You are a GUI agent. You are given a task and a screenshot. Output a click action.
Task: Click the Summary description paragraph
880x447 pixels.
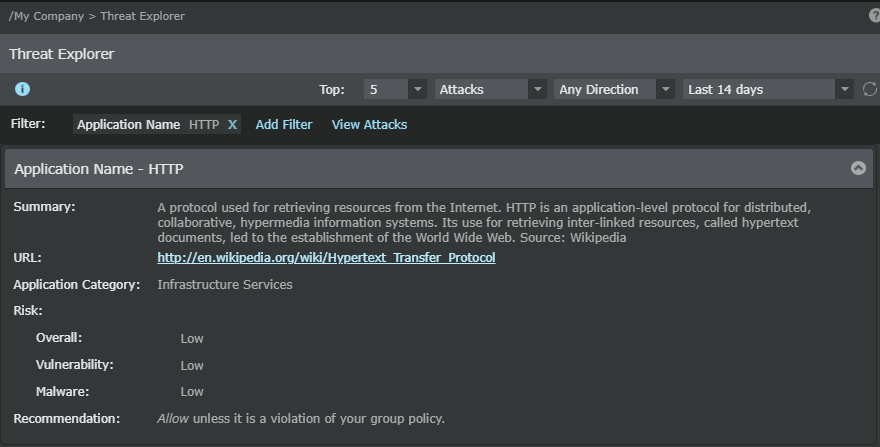coord(484,222)
